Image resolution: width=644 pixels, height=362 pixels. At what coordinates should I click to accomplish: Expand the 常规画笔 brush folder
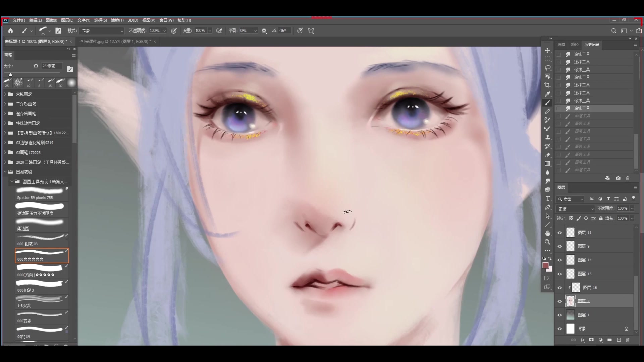[x=5, y=94]
